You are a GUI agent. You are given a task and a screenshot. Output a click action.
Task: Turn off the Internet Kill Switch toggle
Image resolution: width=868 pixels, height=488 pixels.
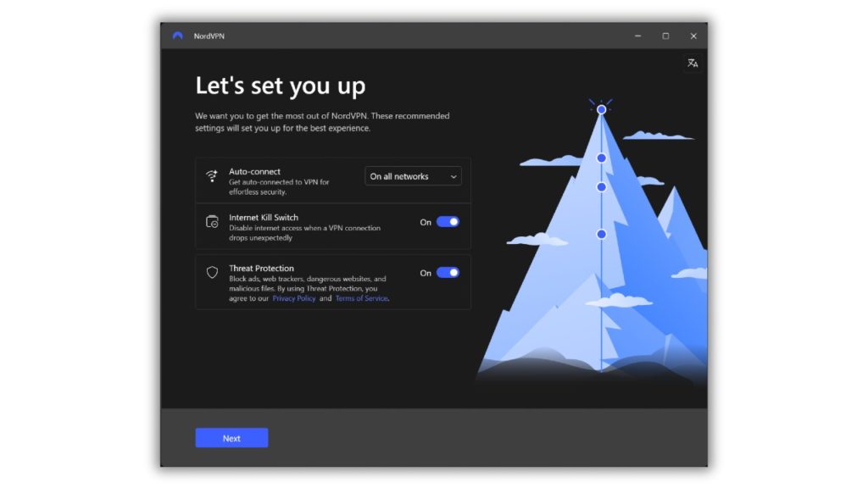pos(448,222)
